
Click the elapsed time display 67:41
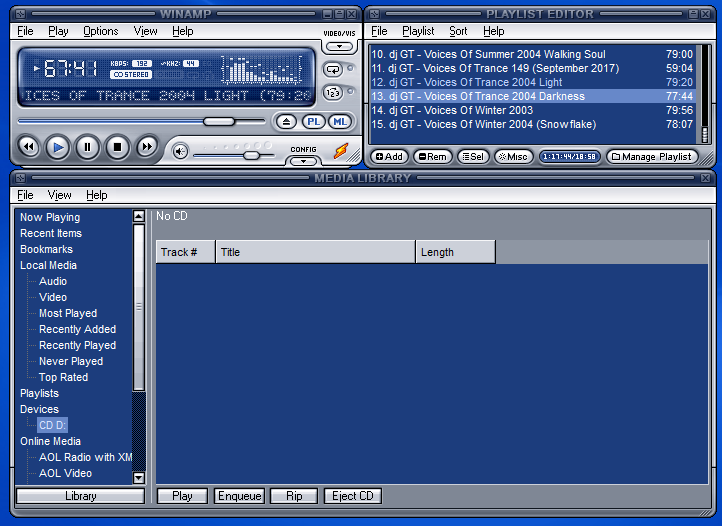[70, 69]
